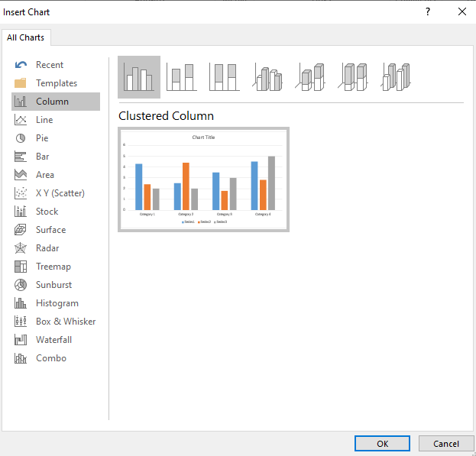This screenshot has width=476, height=456.
Task: Click the Box & Whisker chart icon
Action: pos(21,322)
